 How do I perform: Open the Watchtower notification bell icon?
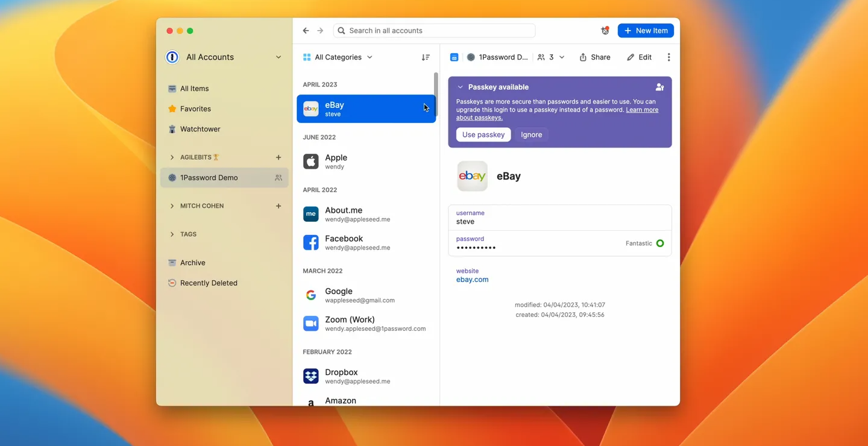[x=605, y=31]
